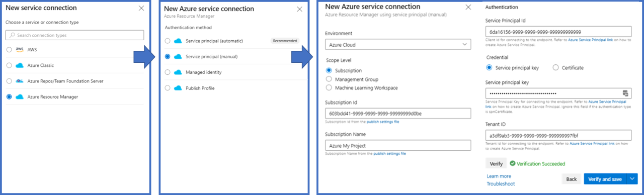Image resolution: width=644 pixels, height=195 pixels.
Task: Click the Verify button
Action: click(496, 163)
